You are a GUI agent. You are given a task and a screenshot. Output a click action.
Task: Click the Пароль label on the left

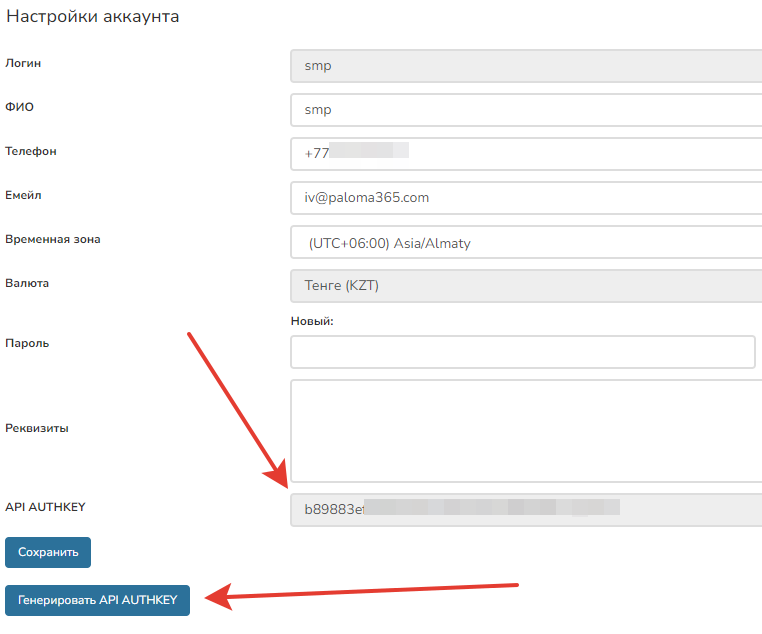pos(27,344)
